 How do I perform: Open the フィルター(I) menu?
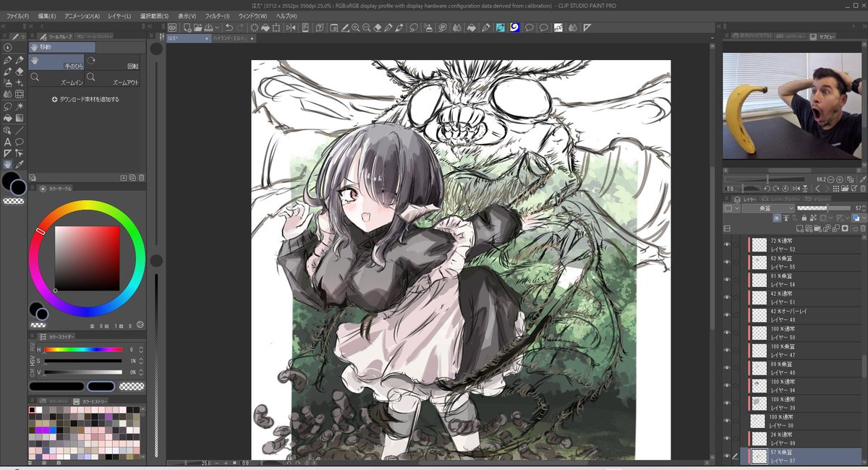coord(217,16)
